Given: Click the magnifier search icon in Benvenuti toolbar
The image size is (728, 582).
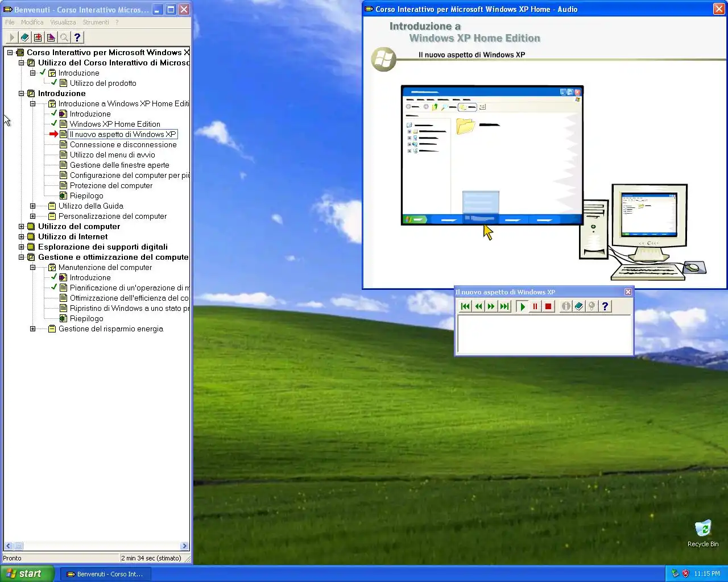Looking at the screenshot, I should pos(64,38).
